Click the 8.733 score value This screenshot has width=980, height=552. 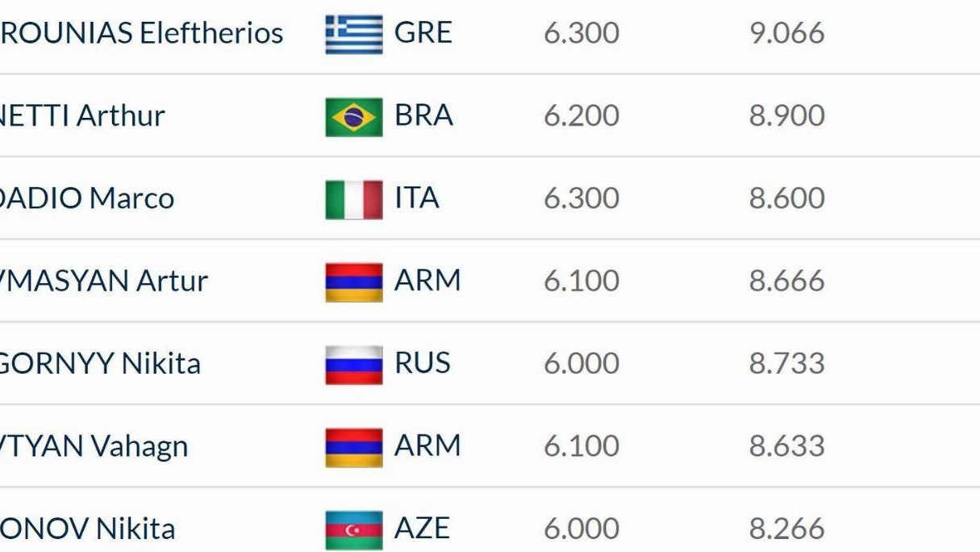tap(786, 364)
